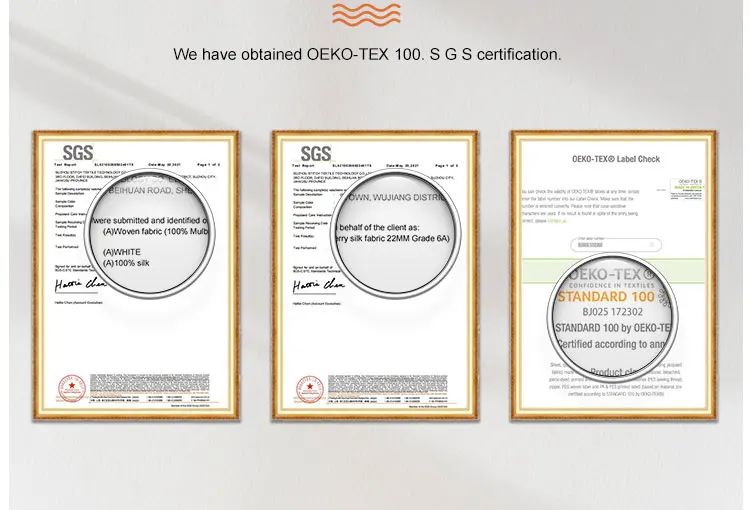Click the OEKO-TEX 100 SGS certification heading
The height and width of the screenshot is (510, 750).
[367, 54]
